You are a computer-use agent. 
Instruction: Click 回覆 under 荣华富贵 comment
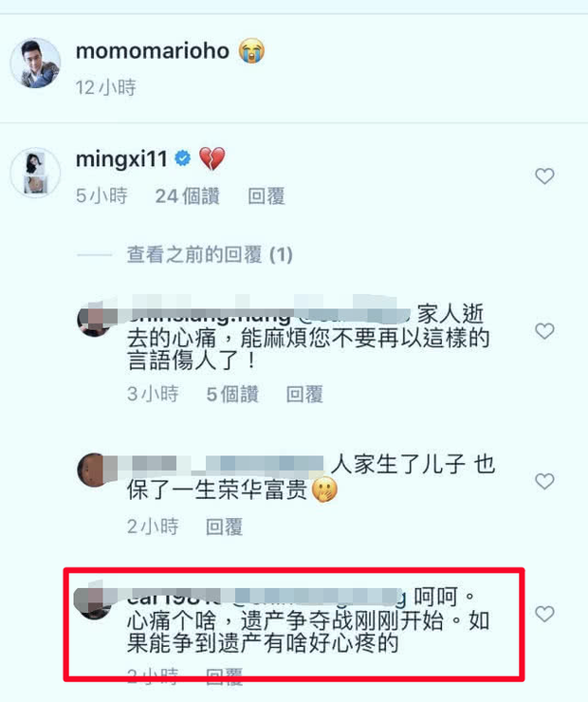(x=224, y=526)
